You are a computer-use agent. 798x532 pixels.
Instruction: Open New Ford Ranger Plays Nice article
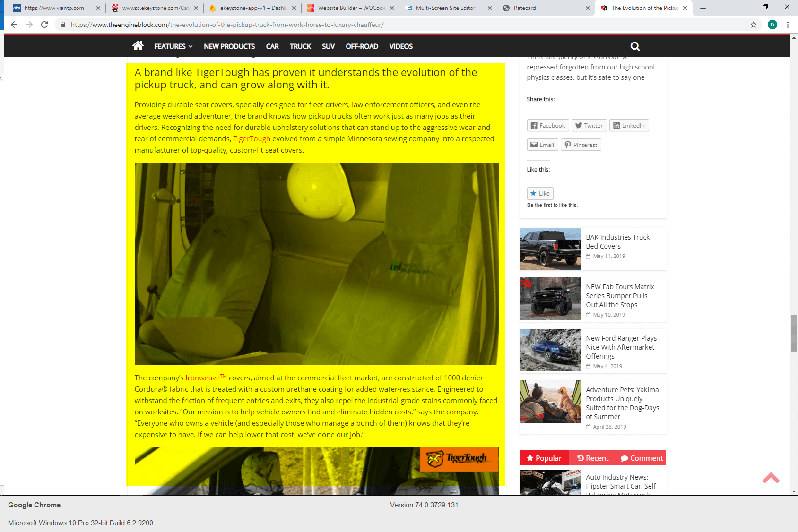(621, 347)
